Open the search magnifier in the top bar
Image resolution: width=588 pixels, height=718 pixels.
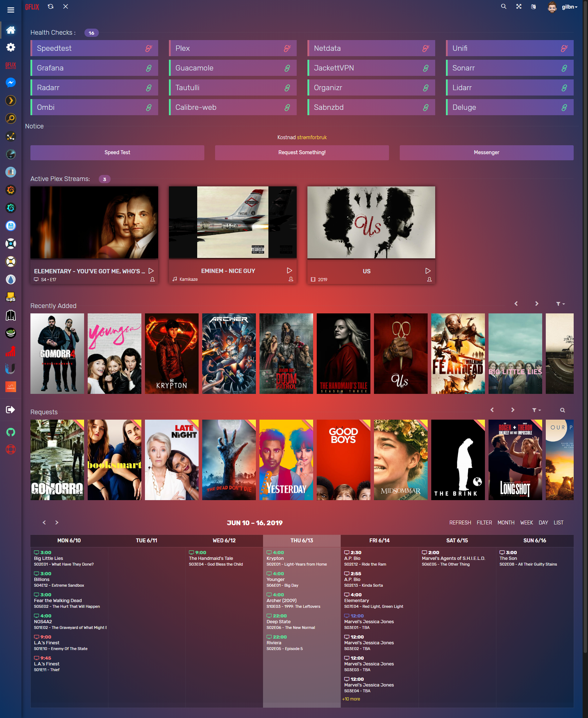(504, 6)
